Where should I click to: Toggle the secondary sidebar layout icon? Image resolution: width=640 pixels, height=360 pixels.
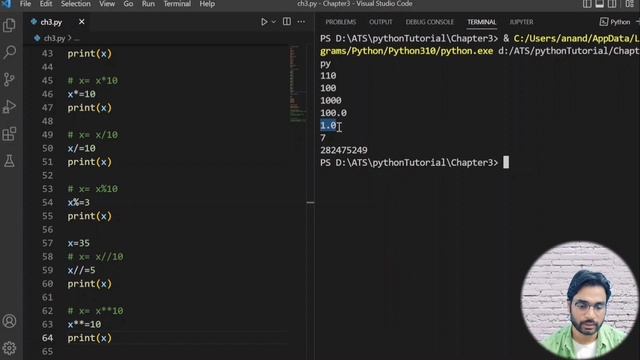pyautogui.click(x=612, y=4)
